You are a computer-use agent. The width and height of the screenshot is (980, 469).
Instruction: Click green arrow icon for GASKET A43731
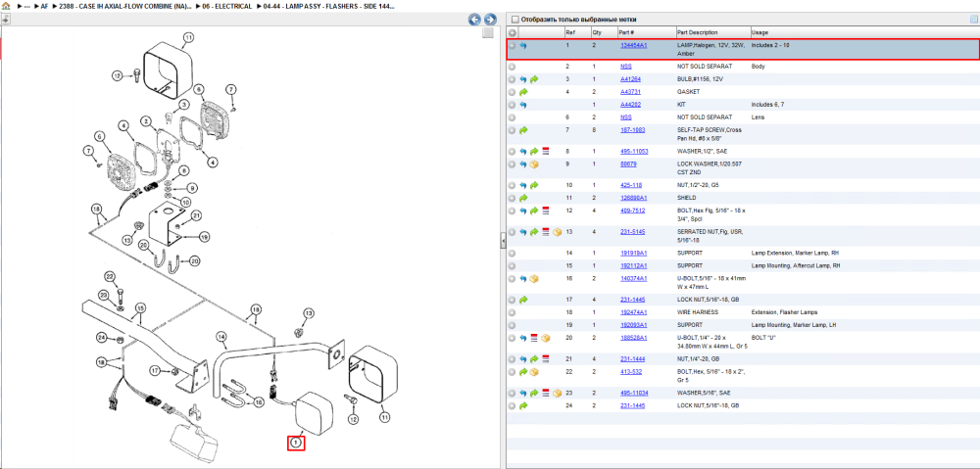(x=523, y=92)
